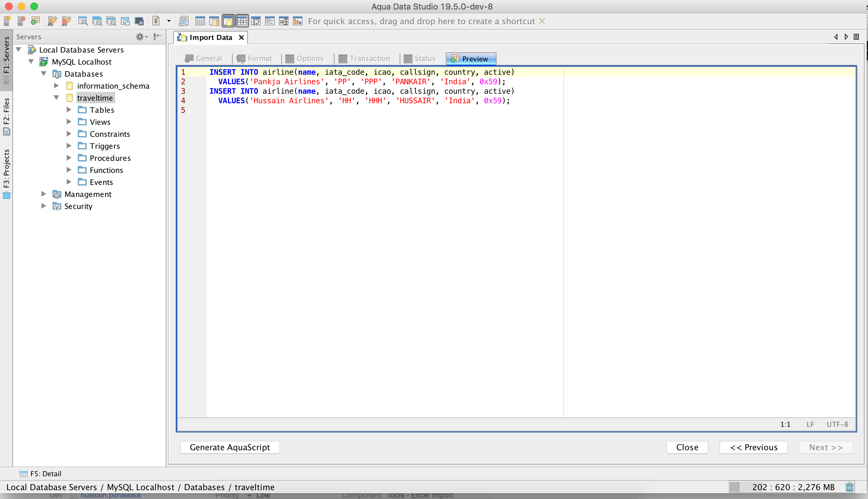Open the new document dropdown arrow
The height and width of the screenshot is (499, 868).
[169, 21]
